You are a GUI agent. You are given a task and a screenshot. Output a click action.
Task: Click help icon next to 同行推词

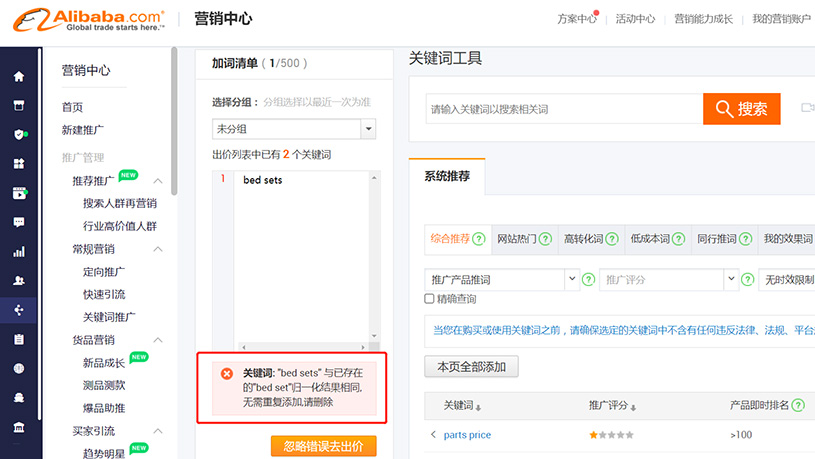745,239
